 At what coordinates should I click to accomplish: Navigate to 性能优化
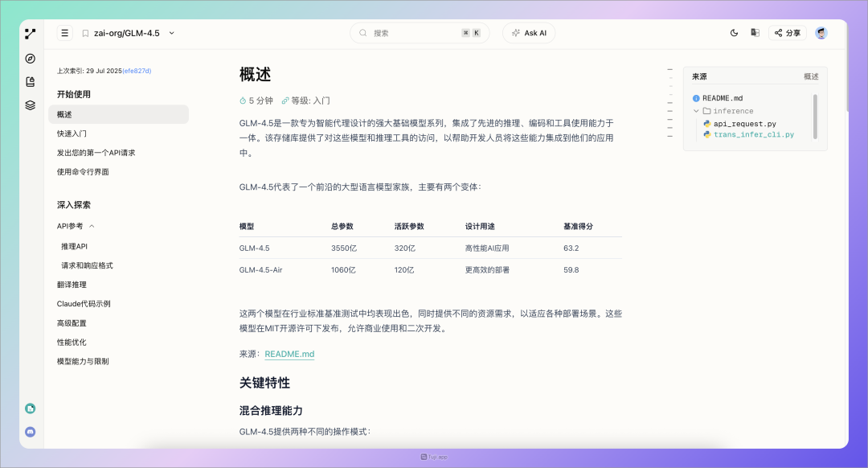72,343
